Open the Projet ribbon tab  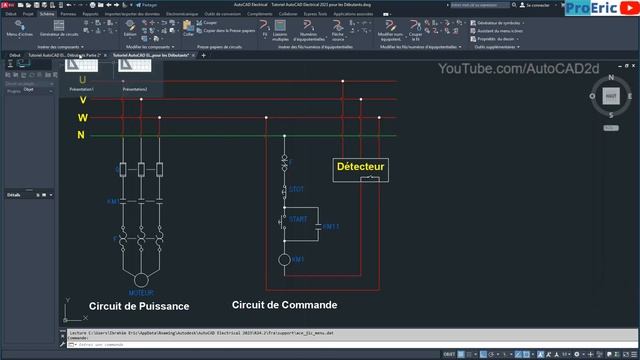[x=28, y=14]
